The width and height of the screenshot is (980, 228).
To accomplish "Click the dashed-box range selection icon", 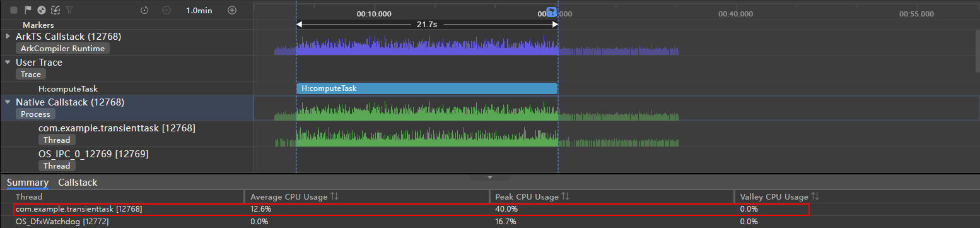I will tap(55, 10).
